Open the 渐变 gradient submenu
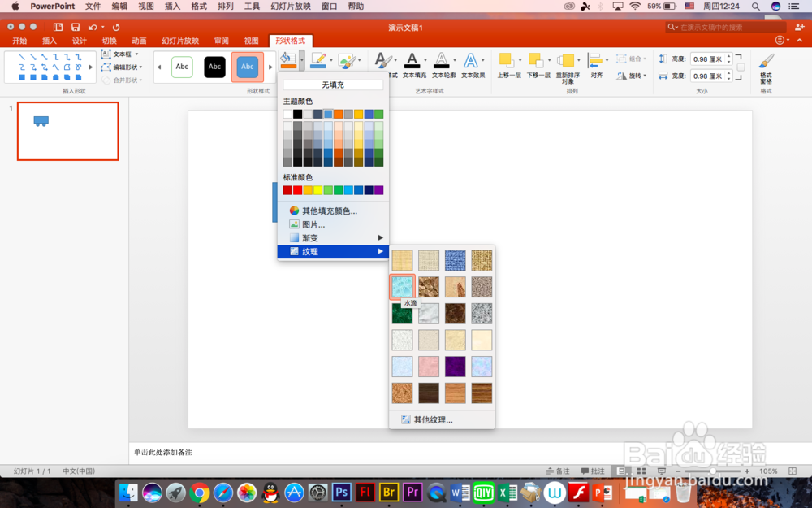The height and width of the screenshot is (508, 812). [x=333, y=238]
